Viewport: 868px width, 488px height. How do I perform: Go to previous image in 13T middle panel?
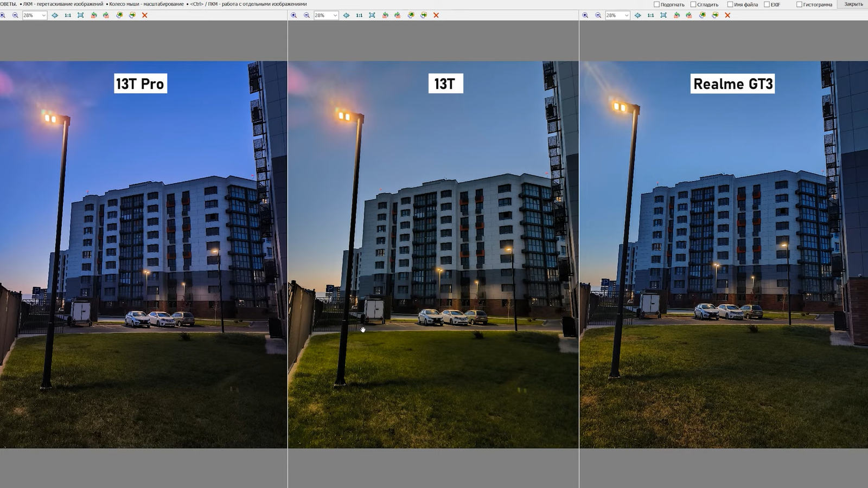click(x=411, y=15)
